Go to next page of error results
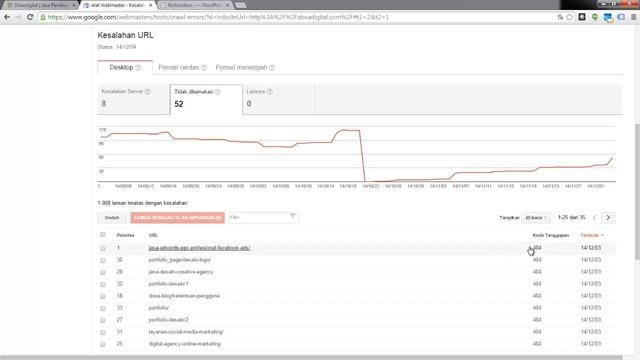This screenshot has width=640, height=360. 608,218
